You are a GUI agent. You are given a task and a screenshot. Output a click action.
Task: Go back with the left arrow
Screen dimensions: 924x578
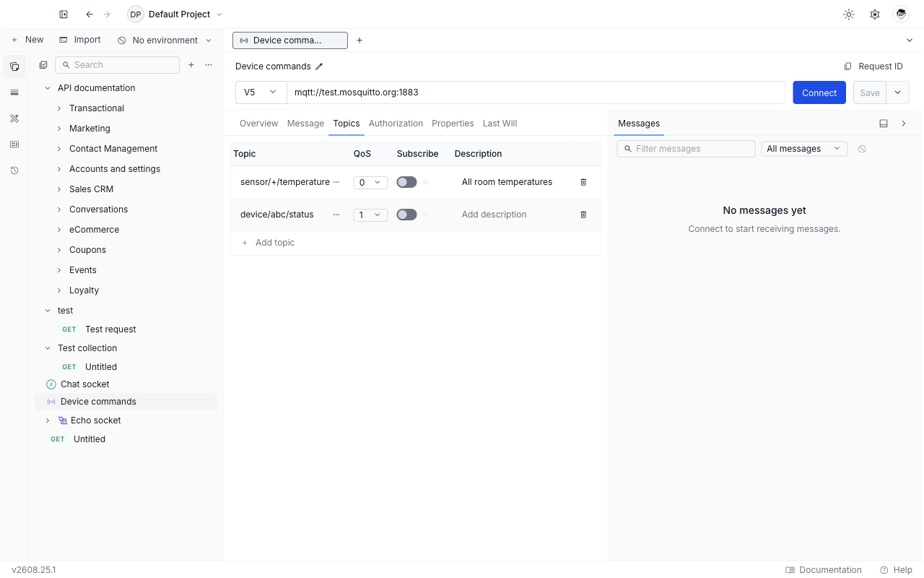(x=90, y=14)
